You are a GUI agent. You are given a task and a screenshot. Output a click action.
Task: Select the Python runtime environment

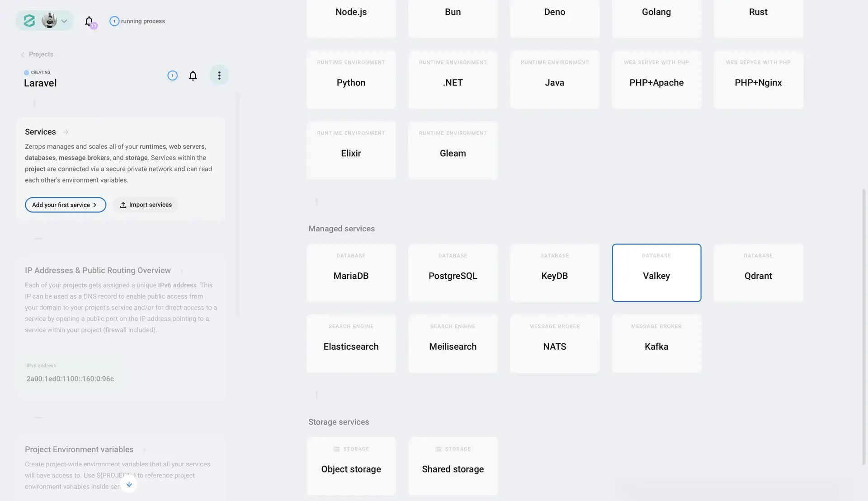[351, 80]
